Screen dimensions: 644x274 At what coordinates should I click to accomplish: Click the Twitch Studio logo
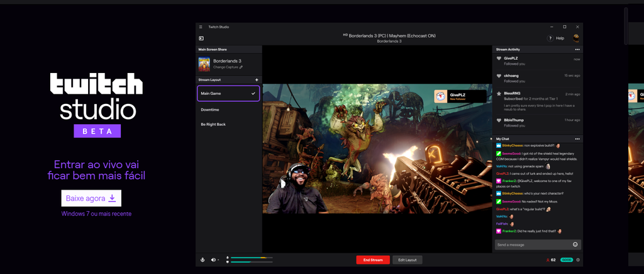pyautogui.click(x=96, y=96)
